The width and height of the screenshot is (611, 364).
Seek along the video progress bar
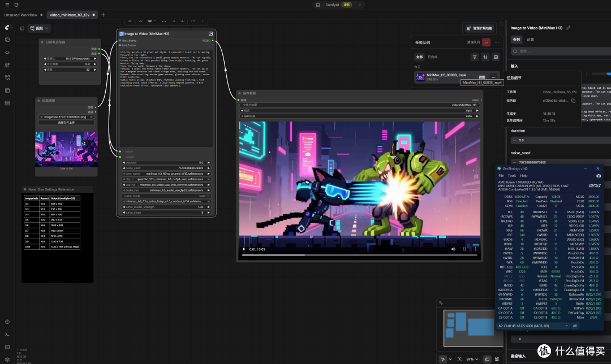360,255
